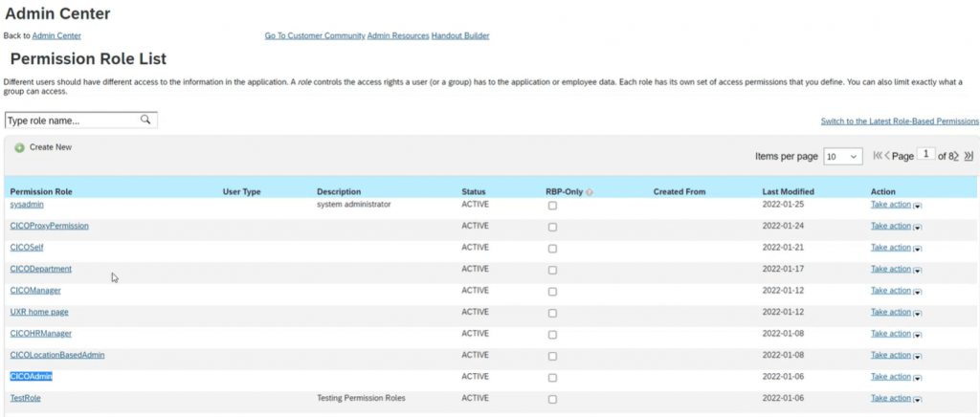Click the RBP-Only help info icon
The height and width of the screenshot is (417, 980).
[590, 192]
